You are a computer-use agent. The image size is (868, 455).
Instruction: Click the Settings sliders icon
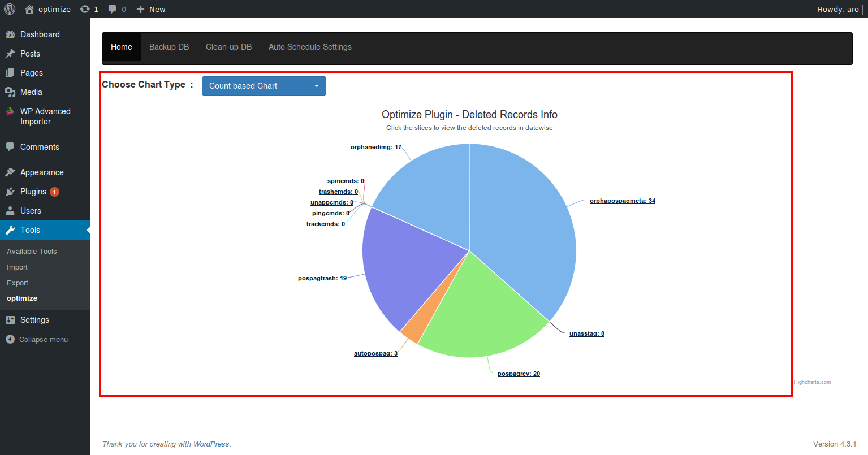click(x=10, y=320)
